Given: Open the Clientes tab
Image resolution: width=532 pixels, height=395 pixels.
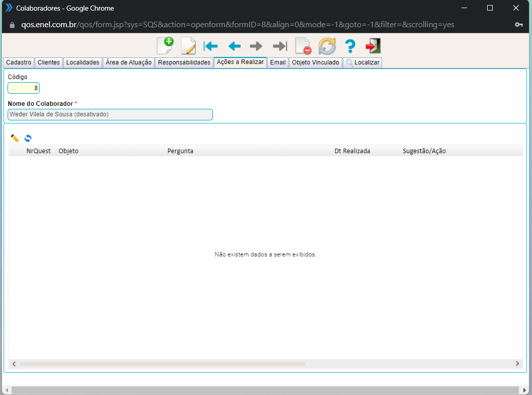Looking at the screenshot, I should (x=49, y=62).
